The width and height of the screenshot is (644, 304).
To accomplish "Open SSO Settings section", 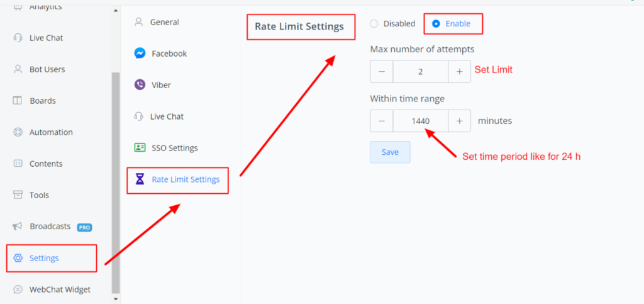I will pyautogui.click(x=174, y=148).
